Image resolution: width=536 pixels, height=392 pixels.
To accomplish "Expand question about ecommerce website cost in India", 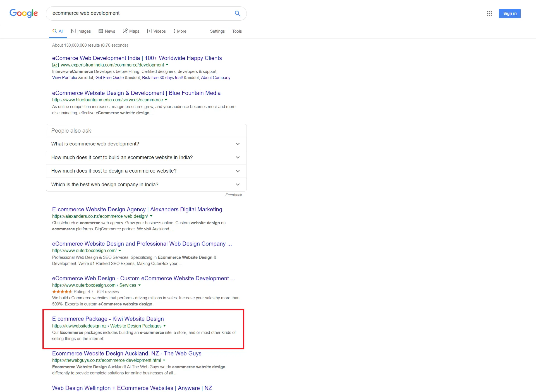I will 146,157.
